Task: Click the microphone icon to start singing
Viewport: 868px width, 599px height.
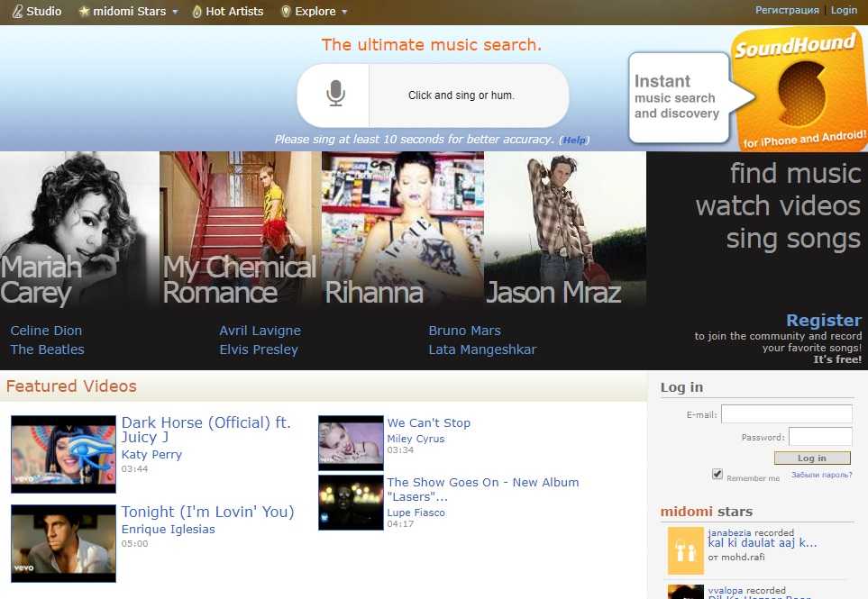Action: point(335,95)
